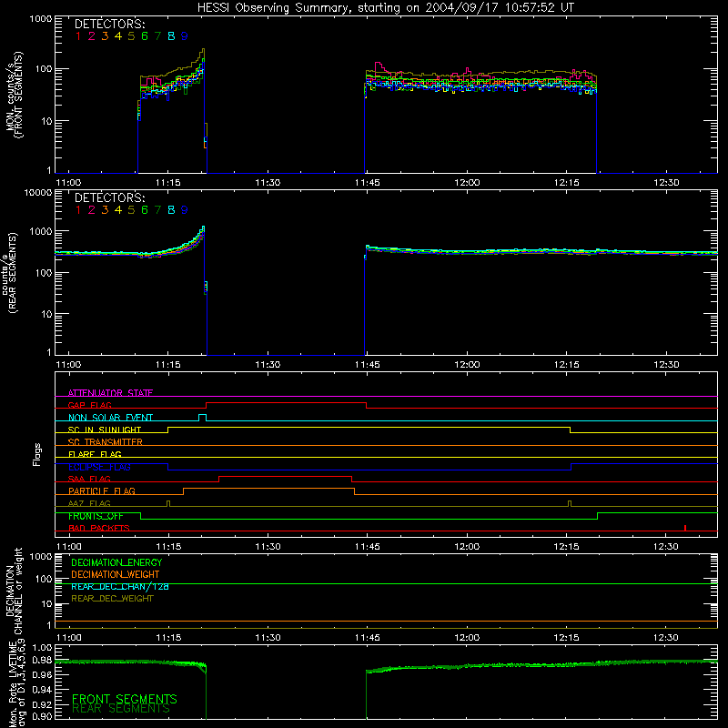The height and width of the screenshot is (728, 728).
Task: Click cyan detector 8 in front segments legend
Action: 171,35
